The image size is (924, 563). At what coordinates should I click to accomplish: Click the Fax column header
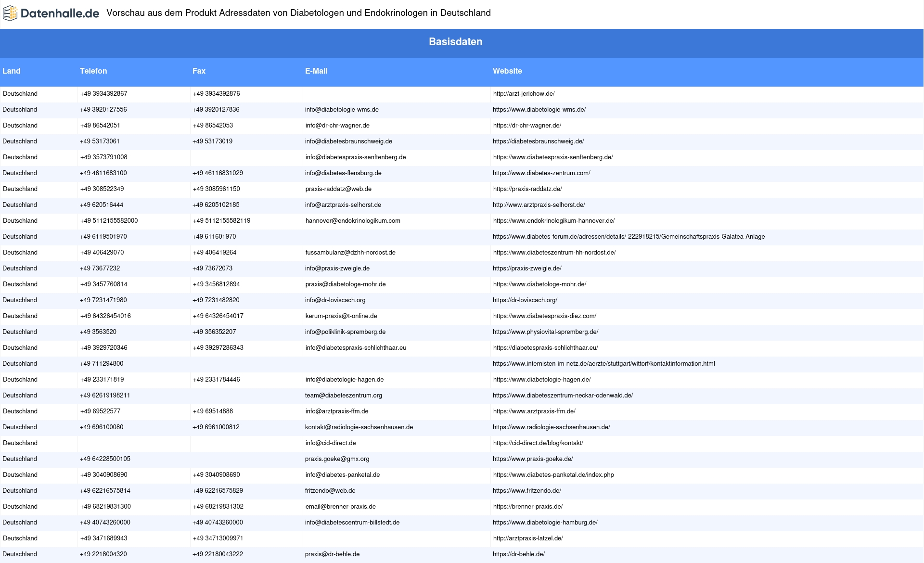click(199, 71)
